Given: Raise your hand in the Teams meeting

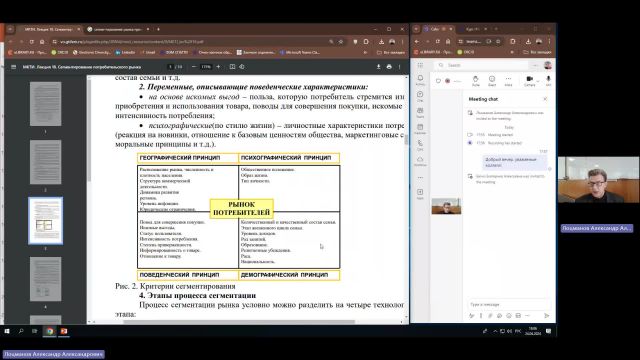Looking at the screenshot, I should 476,80.
